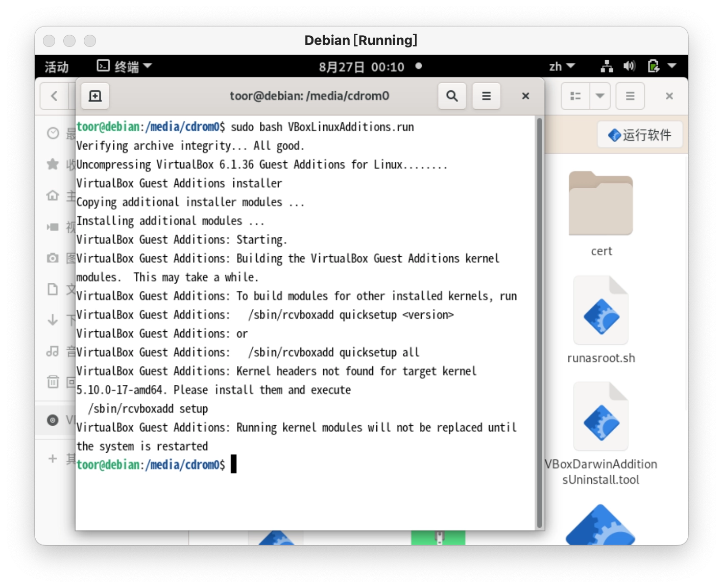The height and width of the screenshot is (588, 723).
Task: Open the cert folder
Action: [601, 214]
